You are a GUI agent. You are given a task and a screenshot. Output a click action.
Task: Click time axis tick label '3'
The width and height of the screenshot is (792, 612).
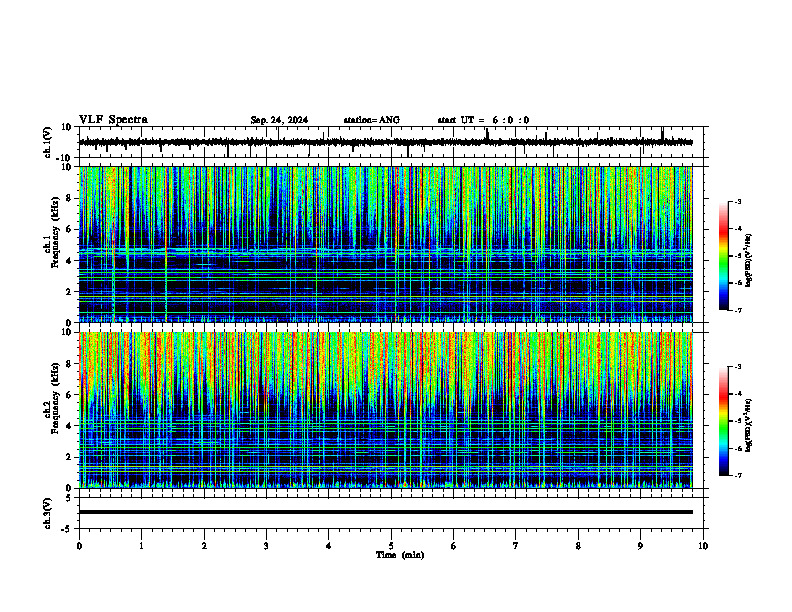click(266, 546)
